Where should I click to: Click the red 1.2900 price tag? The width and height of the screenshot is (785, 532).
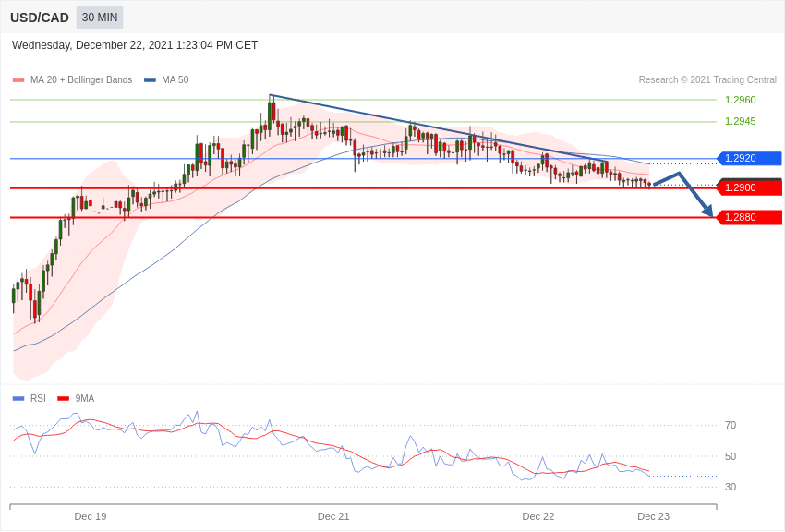point(749,187)
